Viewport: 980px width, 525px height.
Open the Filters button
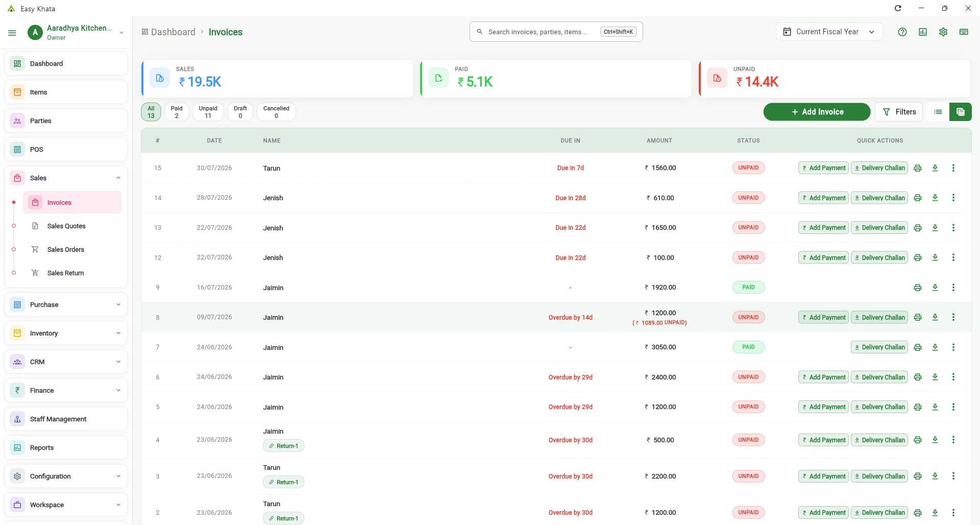click(x=899, y=112)
